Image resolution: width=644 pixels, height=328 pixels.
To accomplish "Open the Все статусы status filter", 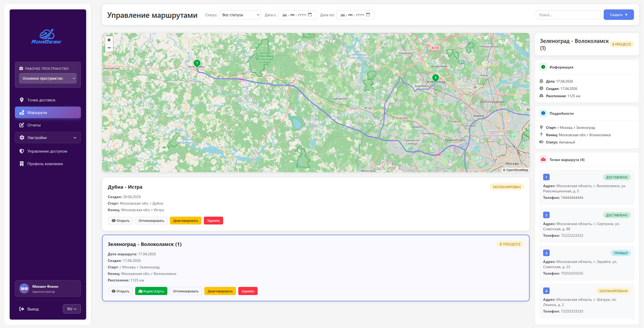I will 240,15.
